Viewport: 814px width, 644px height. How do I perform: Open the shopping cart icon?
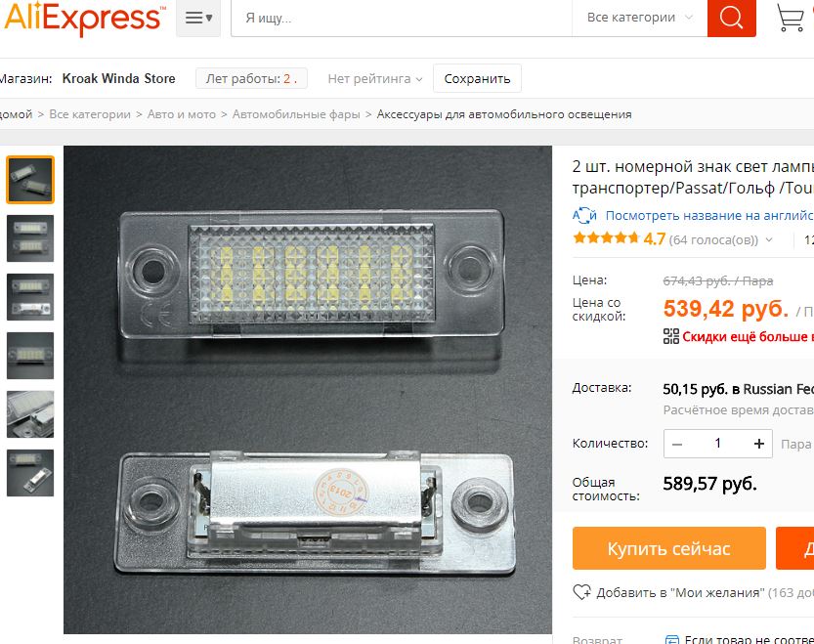(x=791, y=19)
